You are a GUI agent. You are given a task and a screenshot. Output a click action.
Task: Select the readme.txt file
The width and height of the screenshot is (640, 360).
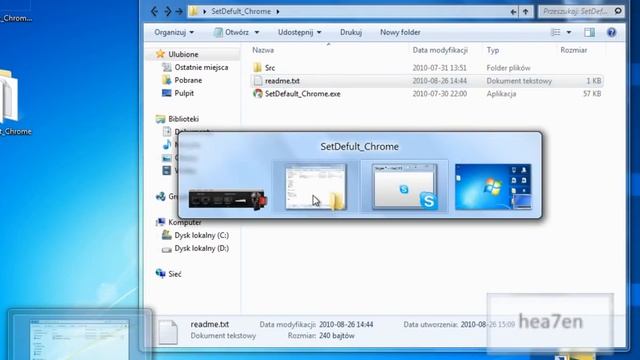pos(427,81)
